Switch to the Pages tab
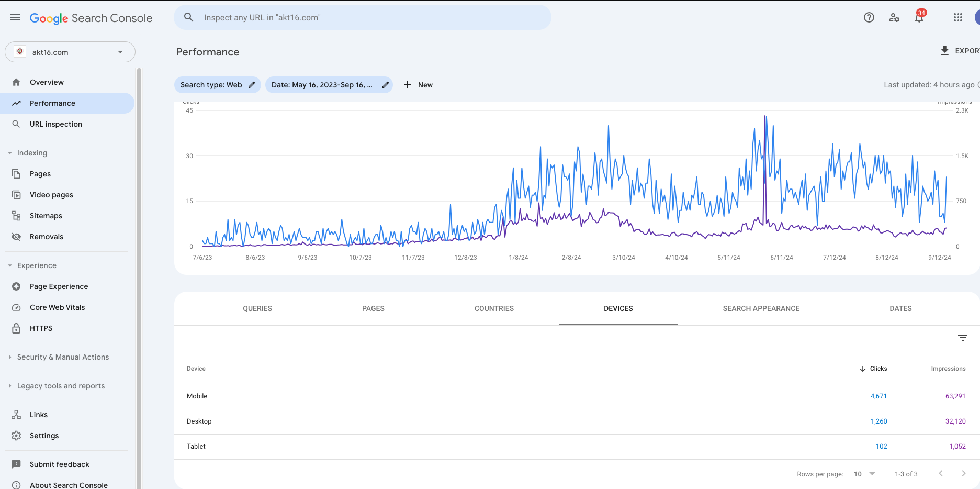Image resolution: width=980 pixels, height=489 pixels. (373, 308)
